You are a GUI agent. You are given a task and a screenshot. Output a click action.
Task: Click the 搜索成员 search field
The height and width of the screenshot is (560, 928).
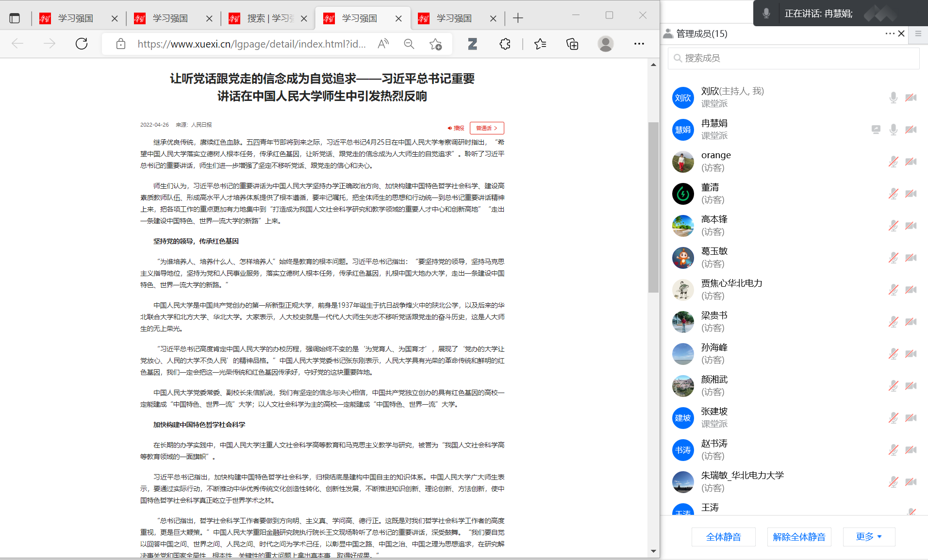794,58
